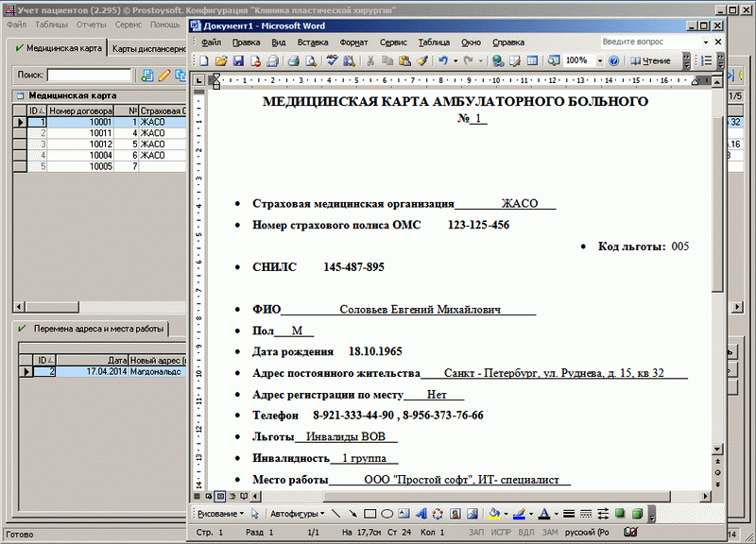Click the Undo arrow icon
The image size is (756, 544).
click(x=443, y=60)
